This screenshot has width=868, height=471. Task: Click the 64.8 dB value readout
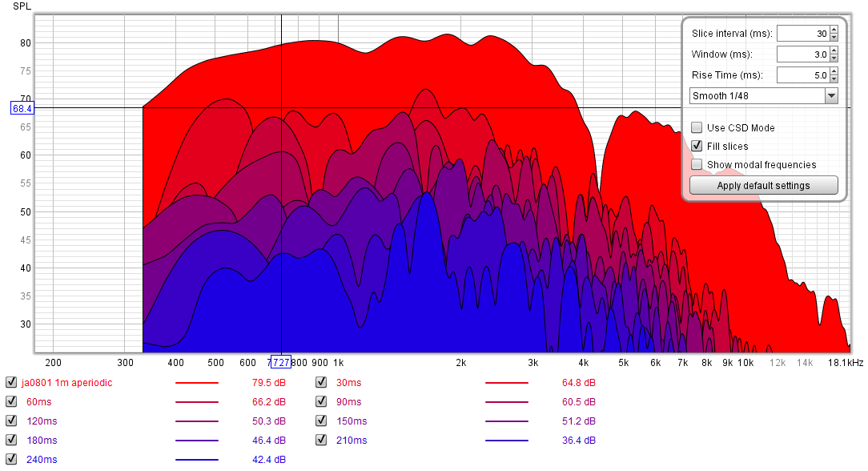[x=579, y=382]
